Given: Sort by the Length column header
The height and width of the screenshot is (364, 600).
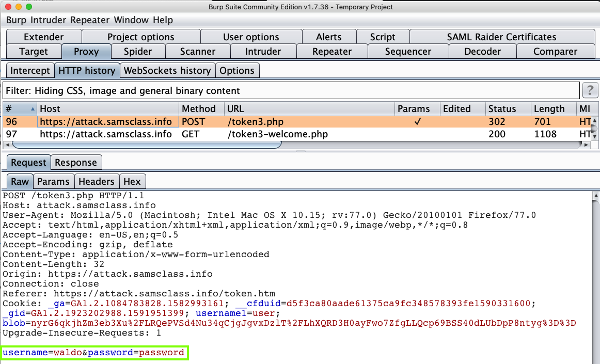Looking at the screenshot, I should pos(554,109).
